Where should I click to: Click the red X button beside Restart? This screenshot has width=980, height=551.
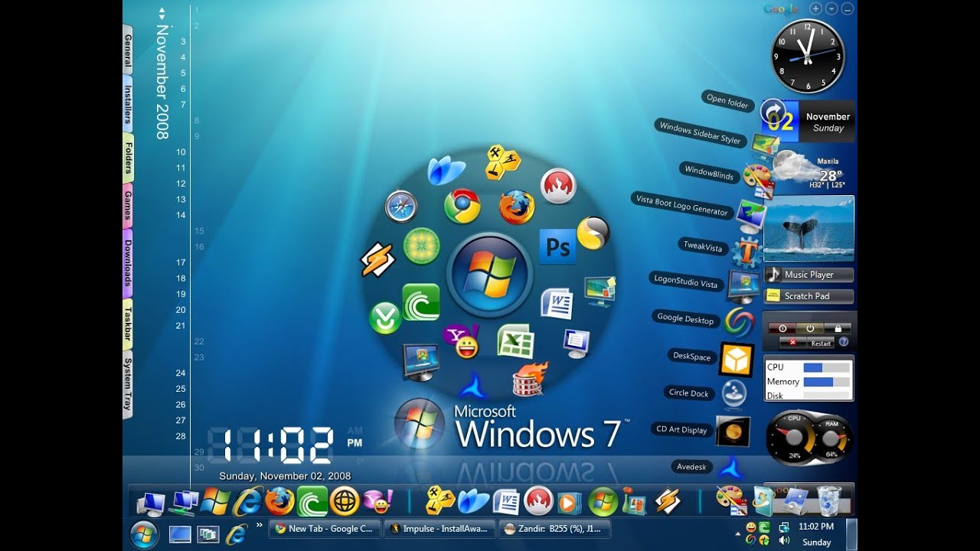click(792, 343)
